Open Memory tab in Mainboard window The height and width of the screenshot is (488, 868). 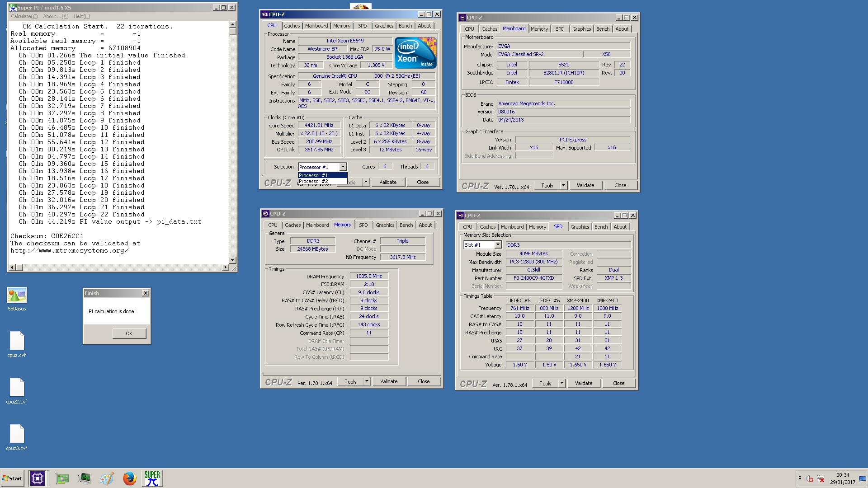pyautogui.click(x=539, y=29)
